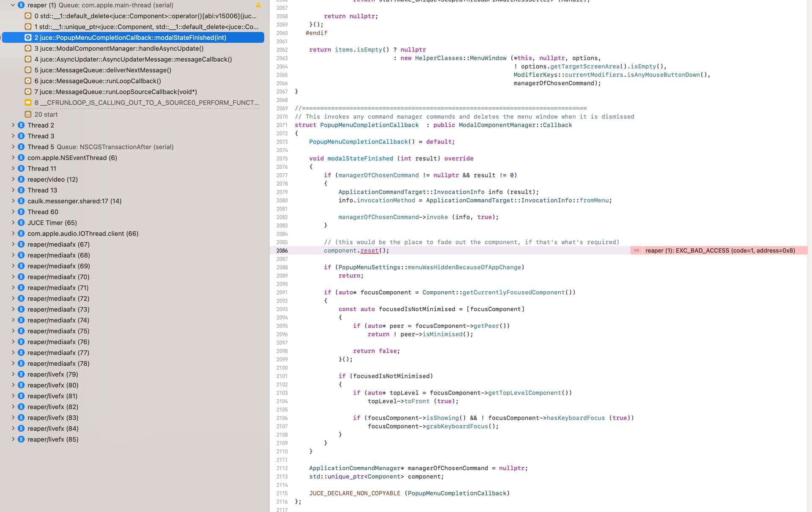Viewport: 812px width, 512px height.
Task: Click thread icon of reaper/mediaafx (76)
Action: [x=21, y=342]
